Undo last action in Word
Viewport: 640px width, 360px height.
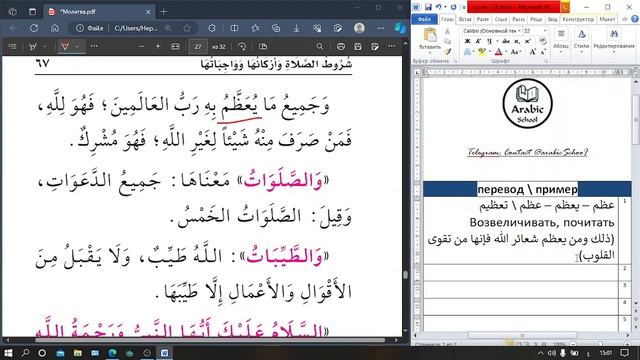pyautogui.click(x=438, y=7)
